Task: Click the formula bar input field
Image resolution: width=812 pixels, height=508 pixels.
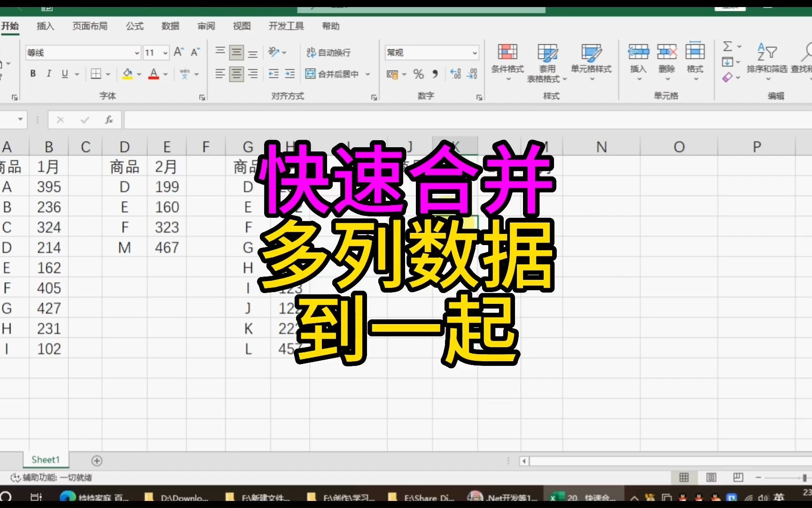Action: pyautogui.click(x=468, y=120)
